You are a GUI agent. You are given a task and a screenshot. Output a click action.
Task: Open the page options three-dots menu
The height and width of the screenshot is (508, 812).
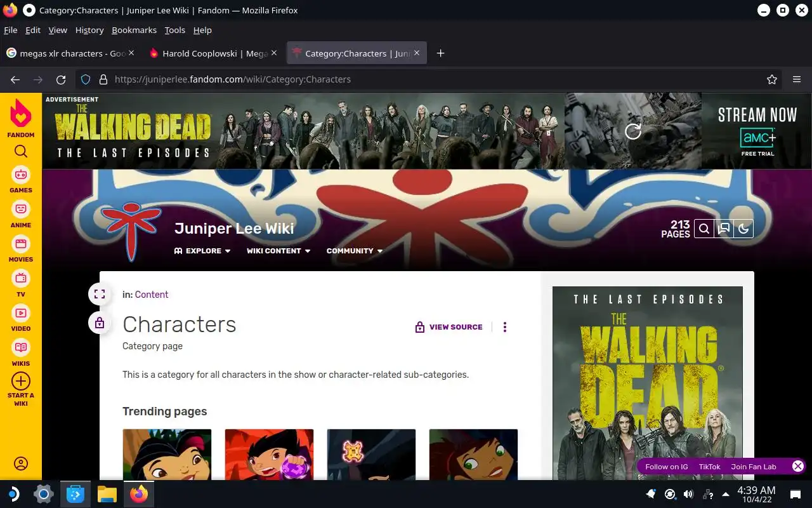coord(505,327)
